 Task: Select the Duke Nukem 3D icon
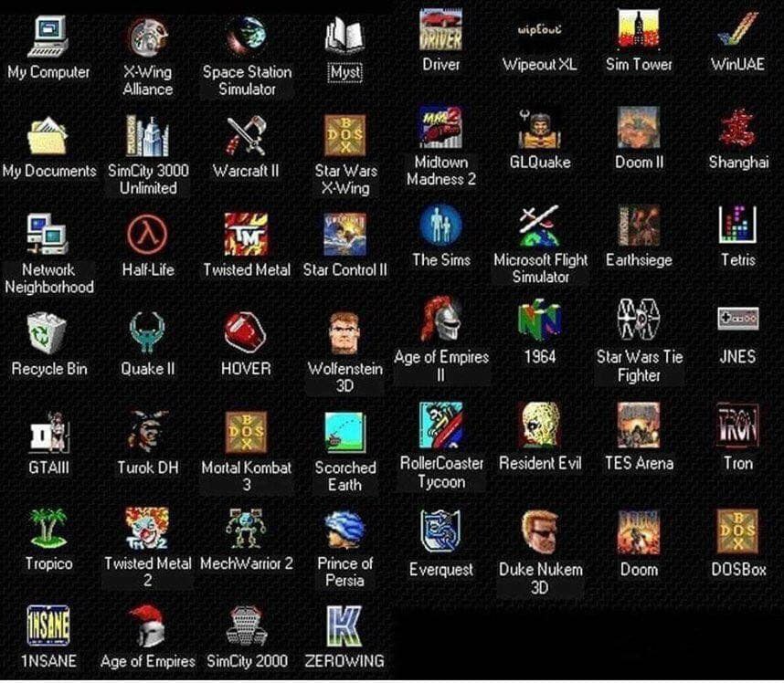pyautogui.click(x=539, y=532)
